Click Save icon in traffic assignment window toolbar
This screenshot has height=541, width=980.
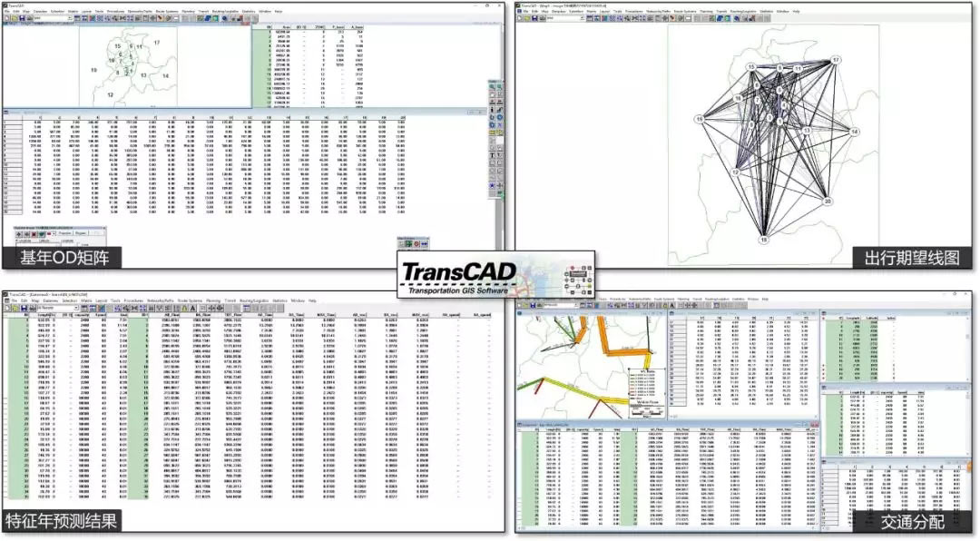(x=534, y=305)
